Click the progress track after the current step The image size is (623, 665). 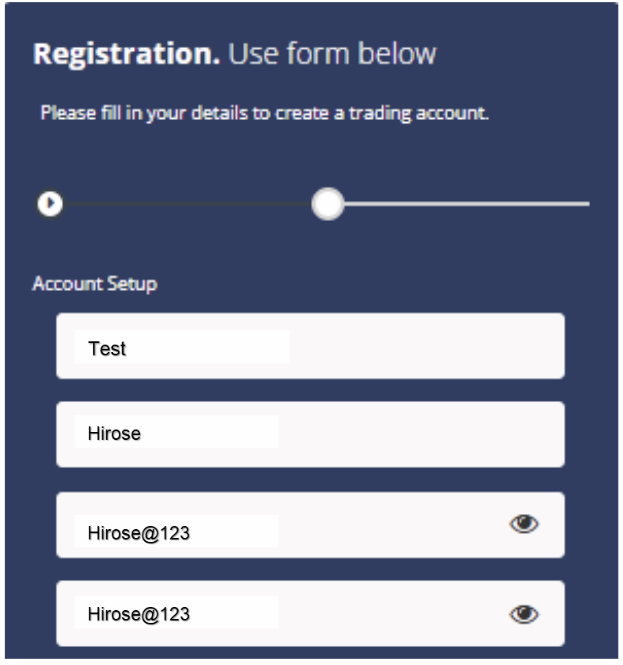(460, 204)
